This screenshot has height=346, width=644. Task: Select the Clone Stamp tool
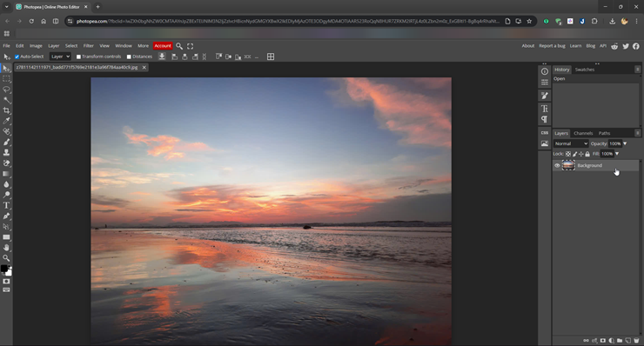pyautogui.click(x=7, y=153)
